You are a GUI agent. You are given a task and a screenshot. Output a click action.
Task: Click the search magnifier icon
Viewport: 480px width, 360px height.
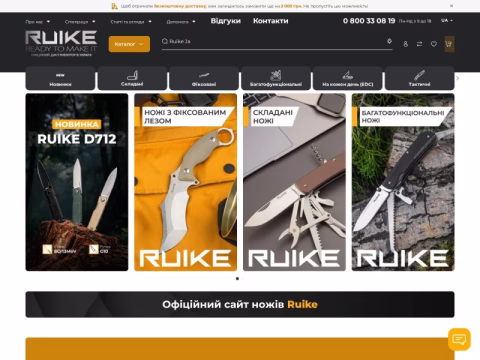point(165,41)
